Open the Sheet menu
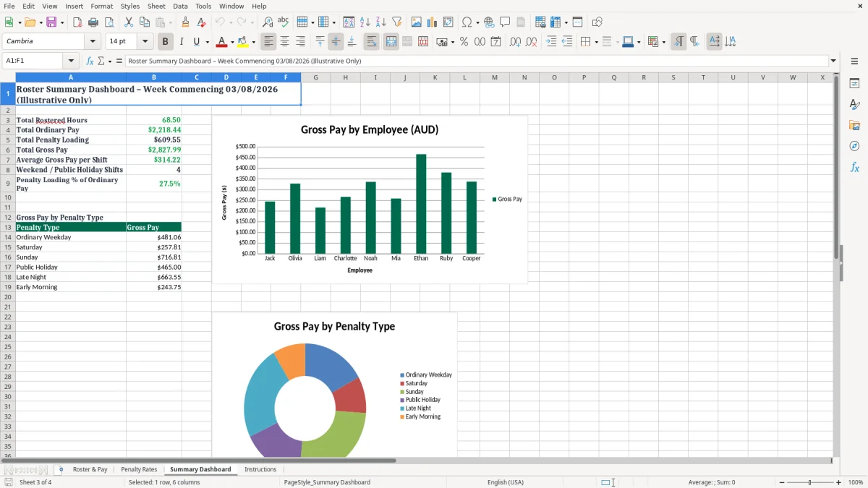Image resolution: width=868 pixels, height=488 pixels. click(x=156, y=6)
